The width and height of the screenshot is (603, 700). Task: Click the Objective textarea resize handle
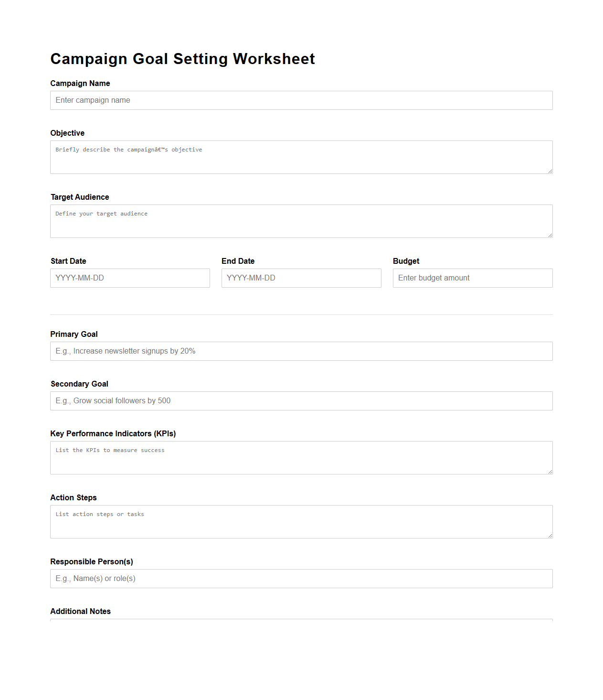tap(550, 171)
